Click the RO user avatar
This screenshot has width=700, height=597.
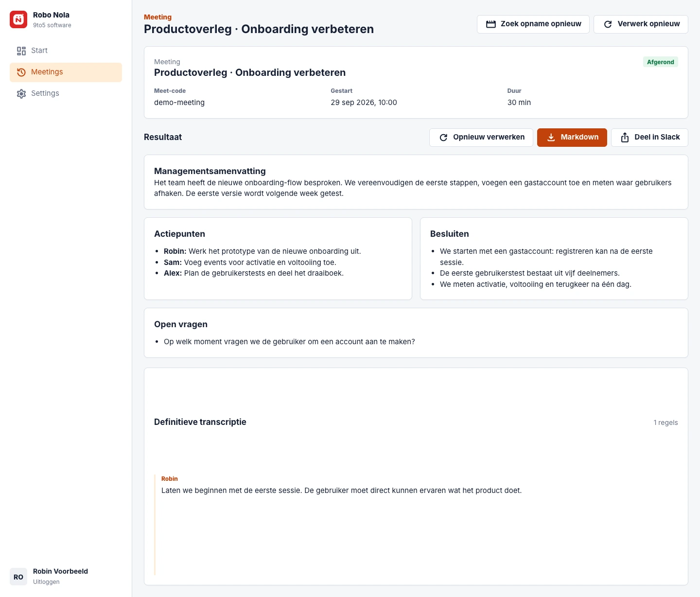[x=18, y=577]
